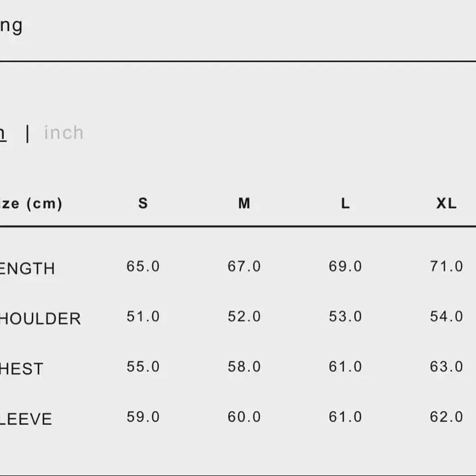The image size is (476, 476).
Task: Click the M size column header
Action: pyautogui.click(x=244, y=203)
